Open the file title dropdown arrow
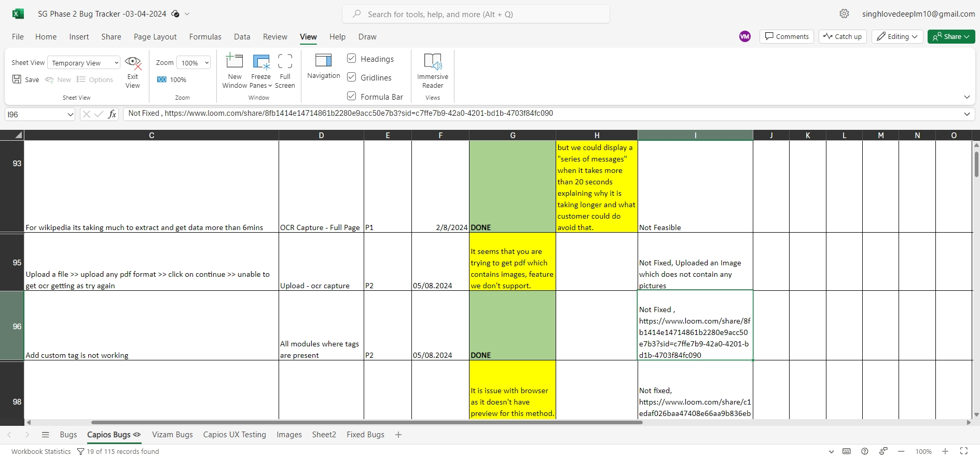This screenshot has height=457, width=980. (187, 14)
